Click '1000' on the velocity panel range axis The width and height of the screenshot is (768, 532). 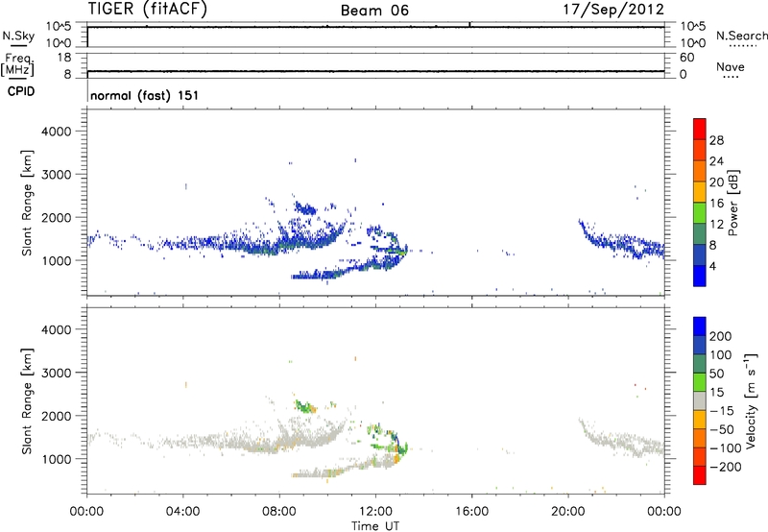(57, 459)
